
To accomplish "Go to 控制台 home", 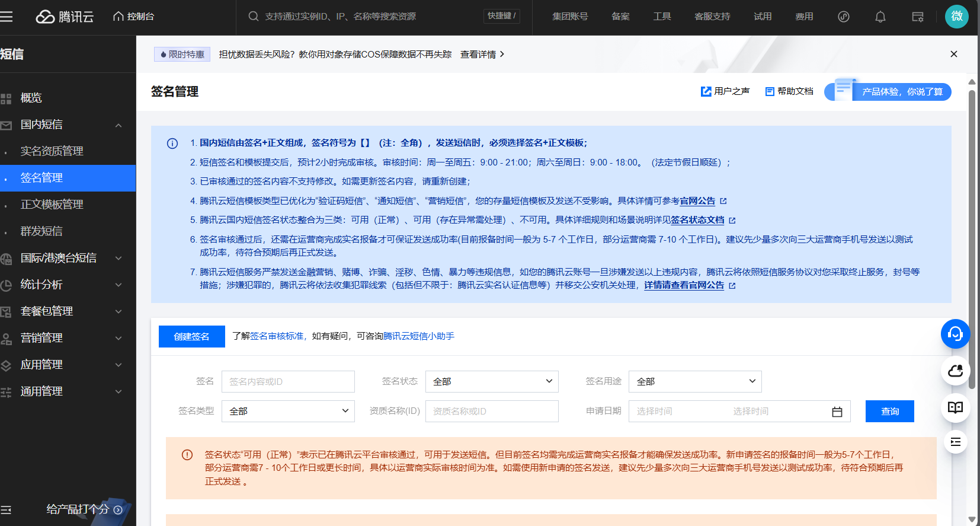I will coord(134,17).
